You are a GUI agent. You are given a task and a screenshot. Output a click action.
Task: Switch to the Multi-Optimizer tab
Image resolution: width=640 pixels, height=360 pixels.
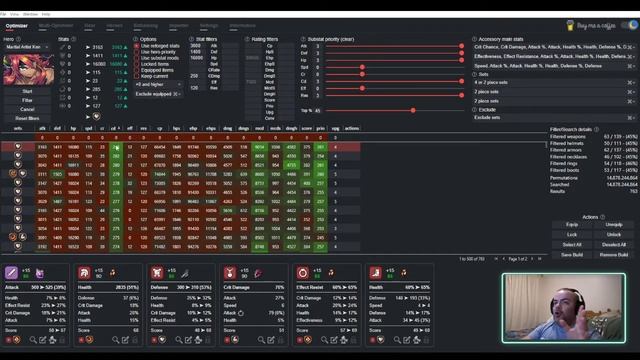click(56, 26)
